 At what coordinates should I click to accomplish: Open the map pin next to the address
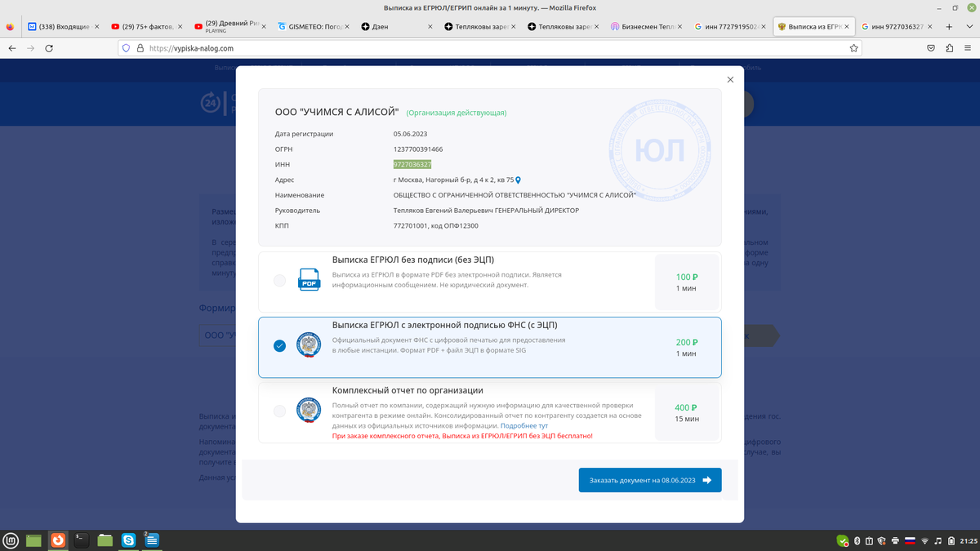[518, 180]
